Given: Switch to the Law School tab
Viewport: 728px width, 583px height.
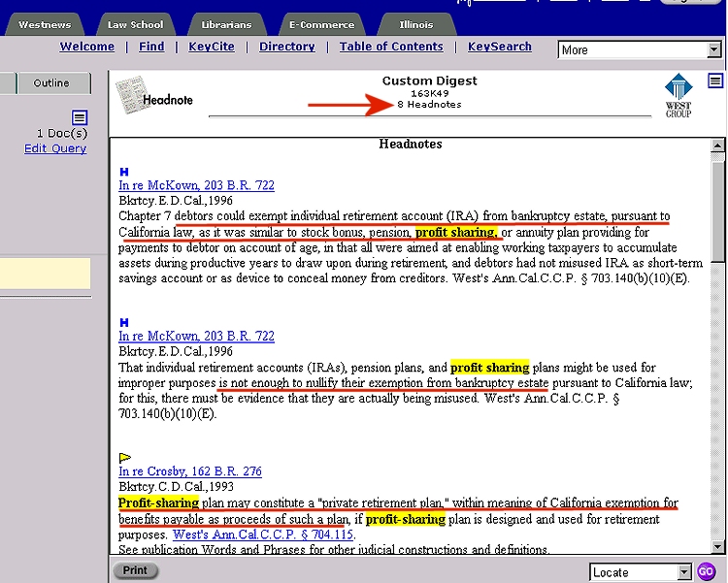Looking at the screenshot, I should click(x=136, y=24).
